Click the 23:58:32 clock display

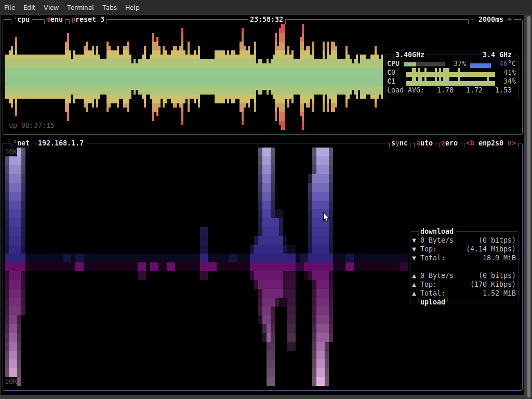coord(267,20)
